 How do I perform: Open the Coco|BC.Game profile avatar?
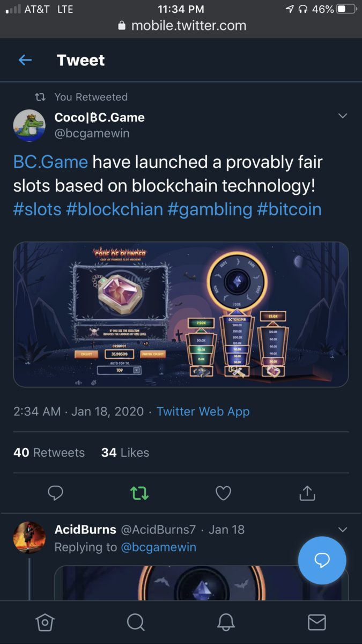click(29, 126)
